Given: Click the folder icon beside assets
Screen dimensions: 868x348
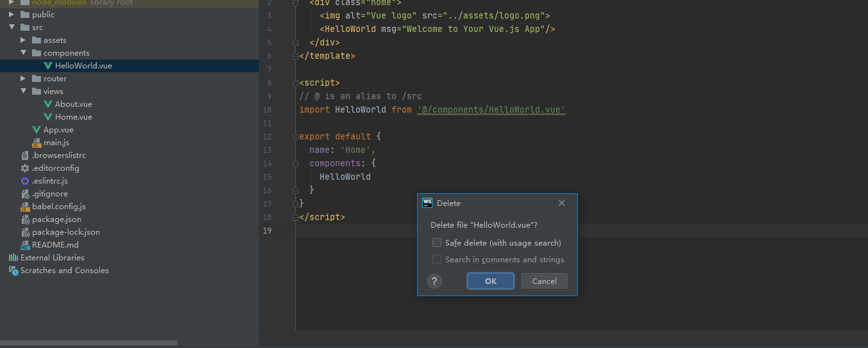Looking at the screenshot, I should [37, 40].
